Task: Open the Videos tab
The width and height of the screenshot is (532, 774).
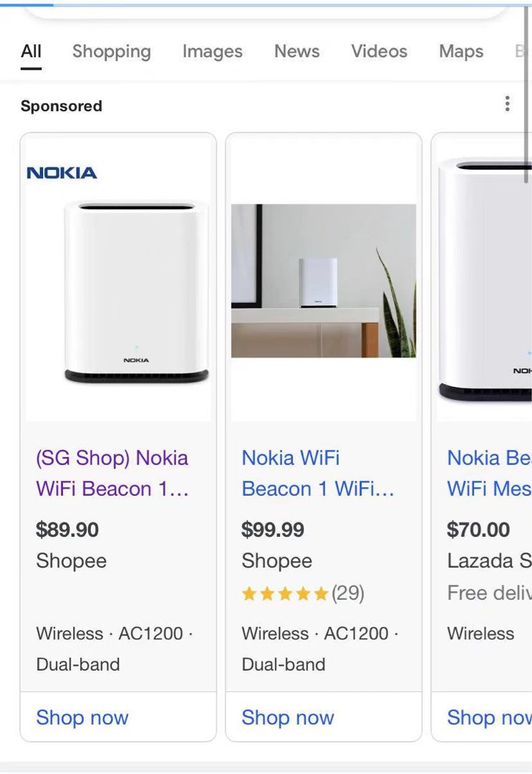Action: (x=379, y=51)
